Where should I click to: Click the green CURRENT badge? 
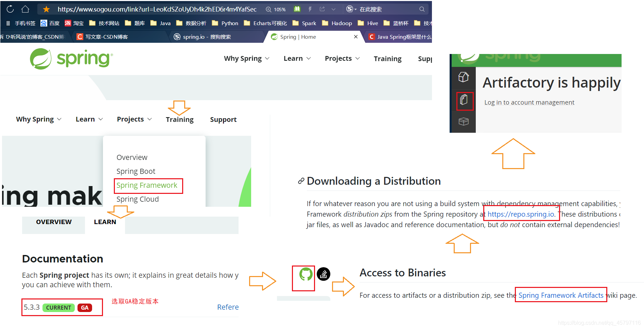click(x=58, y=308)
